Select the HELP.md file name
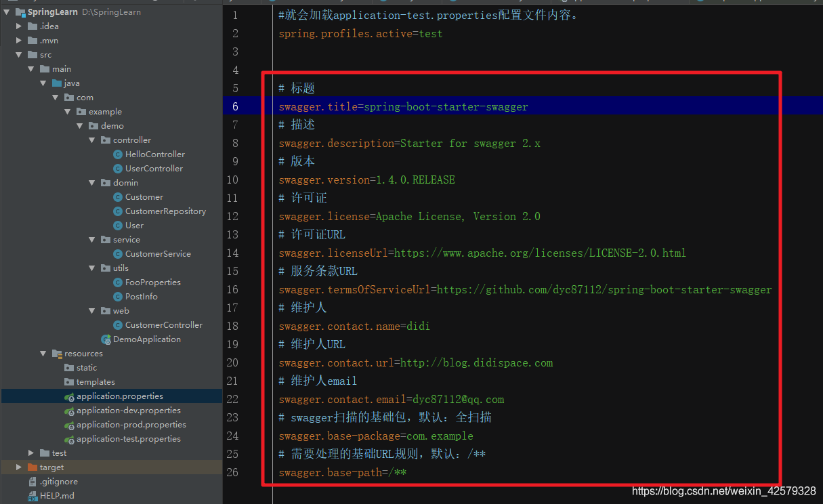Viewport: 823px width, 504px height. pos(57,496)
